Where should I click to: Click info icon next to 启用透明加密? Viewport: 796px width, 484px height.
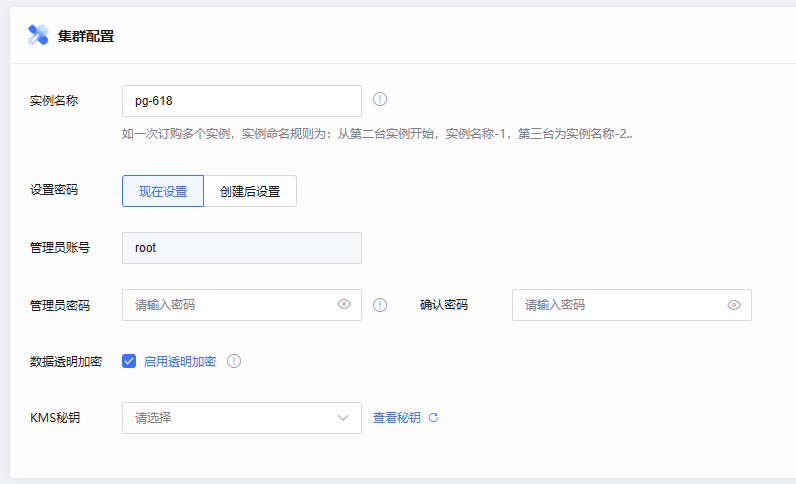tap(234, 361)
